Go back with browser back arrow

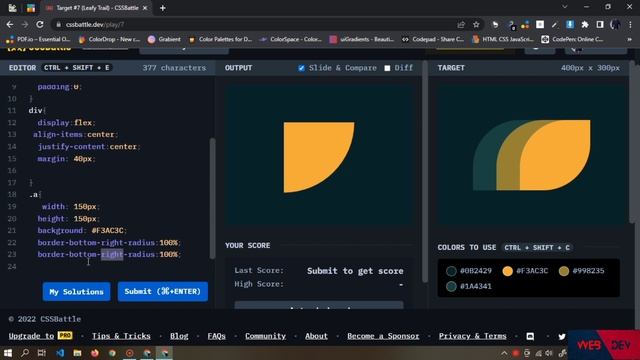pyautogui.click(x=10, y=24)
